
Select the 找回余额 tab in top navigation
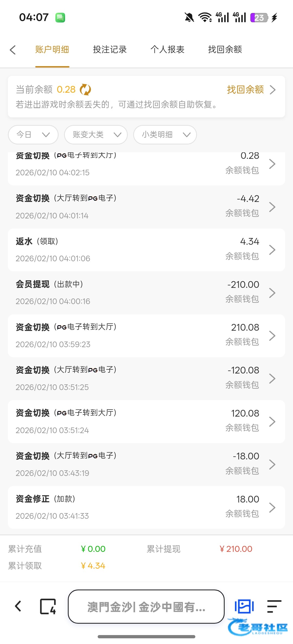(225, 50)
